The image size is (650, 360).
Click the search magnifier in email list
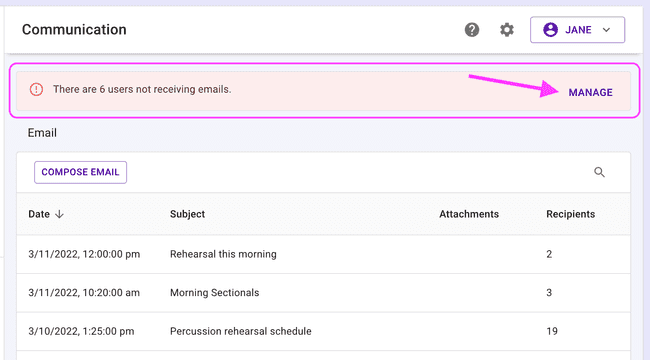coord(599,172)
